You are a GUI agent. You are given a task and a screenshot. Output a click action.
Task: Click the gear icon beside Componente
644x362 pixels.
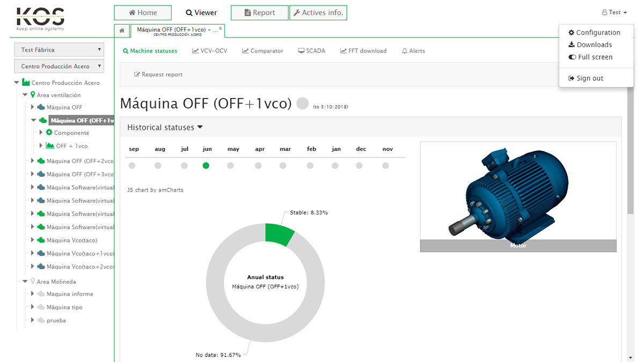tap(49, 132)
